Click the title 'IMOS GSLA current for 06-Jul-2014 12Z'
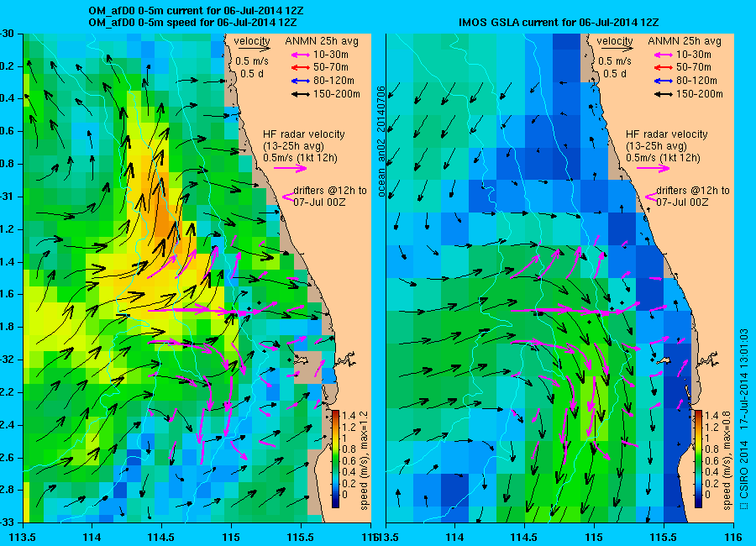Screen dimensions: 756x546 [x=559, y=22]
